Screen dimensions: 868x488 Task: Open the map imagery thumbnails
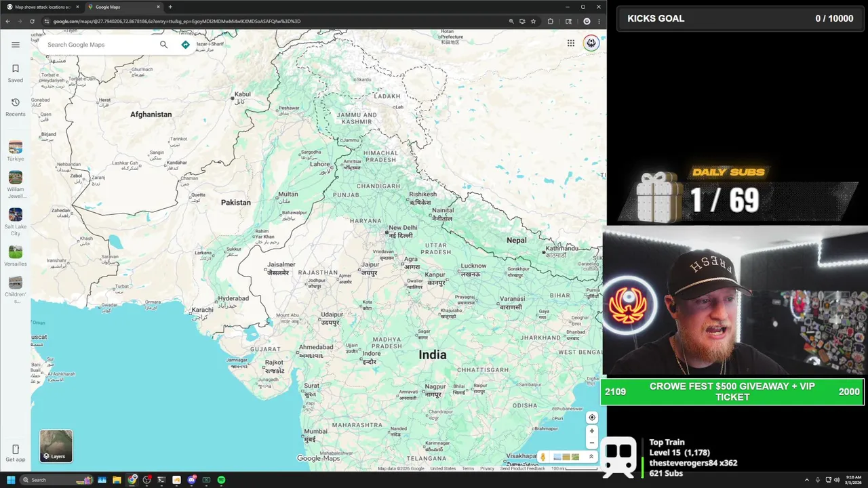tap(566, 457)
